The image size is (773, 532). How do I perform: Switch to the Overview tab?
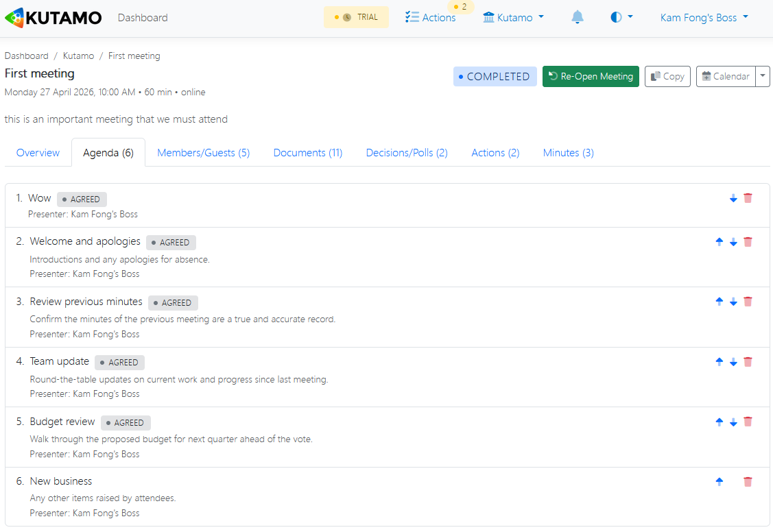click(38, 153)
